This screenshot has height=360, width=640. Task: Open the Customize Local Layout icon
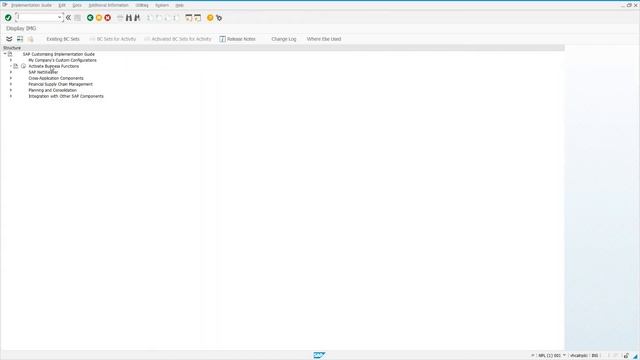coord(219,18)
